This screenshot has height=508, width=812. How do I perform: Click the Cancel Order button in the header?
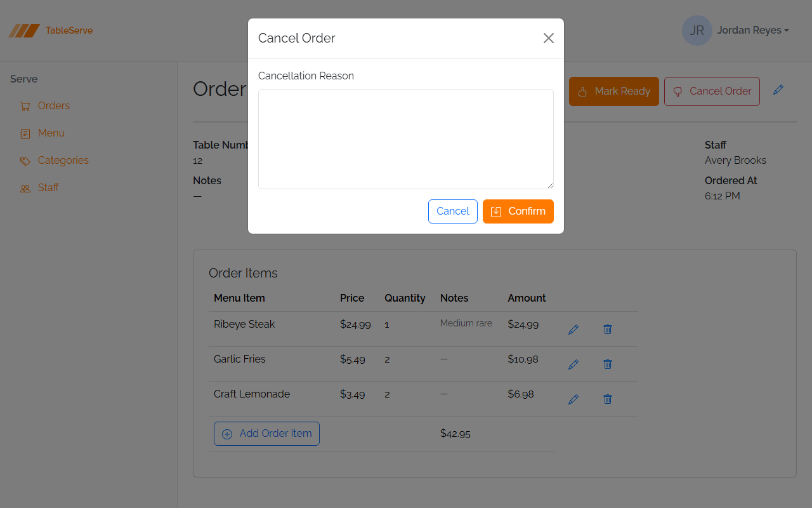[712, 91]
